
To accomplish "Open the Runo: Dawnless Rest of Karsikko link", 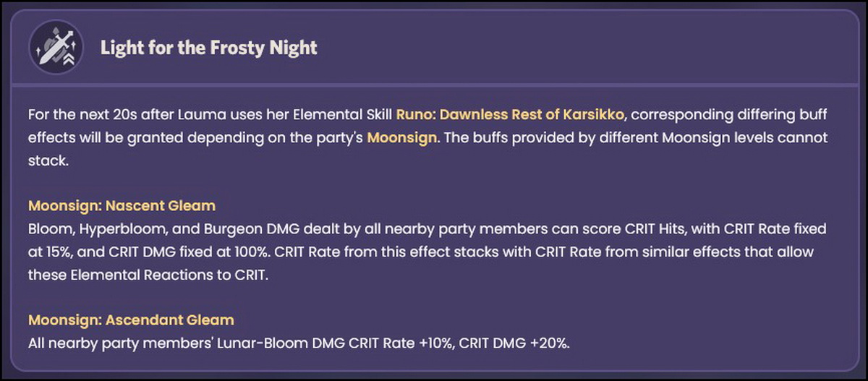I will pos(511,115).
